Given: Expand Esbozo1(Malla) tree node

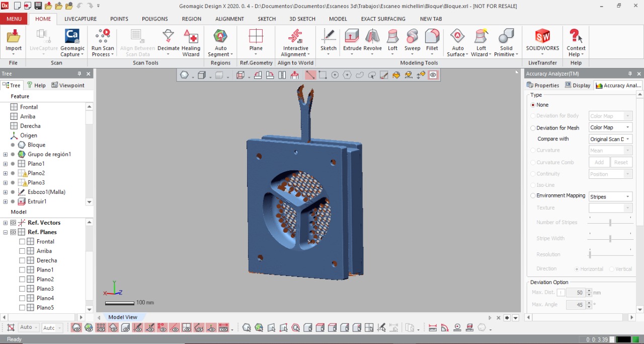Looking at the screenshot, I should coord(5,192).
